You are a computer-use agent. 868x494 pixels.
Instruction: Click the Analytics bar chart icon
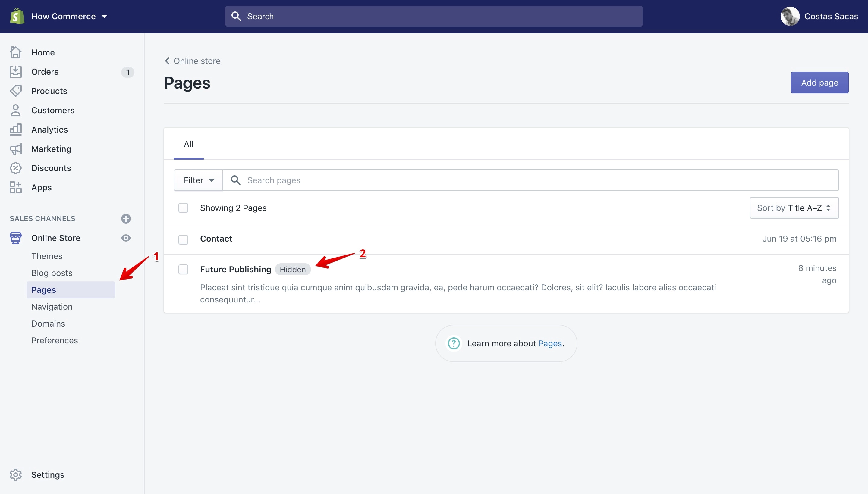click(x=16, y=130)
